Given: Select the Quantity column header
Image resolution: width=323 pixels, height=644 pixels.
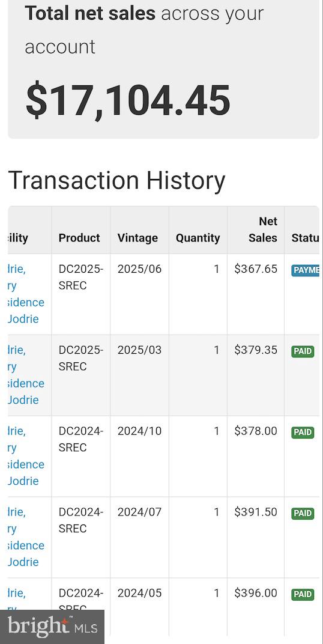Looking at the screenshot, I should (x=198, y=238).
